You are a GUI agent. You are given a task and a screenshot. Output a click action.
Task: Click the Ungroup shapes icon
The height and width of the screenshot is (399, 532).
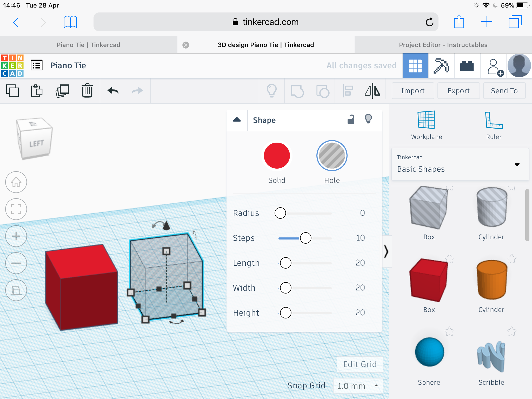click(x=323, y=91)
